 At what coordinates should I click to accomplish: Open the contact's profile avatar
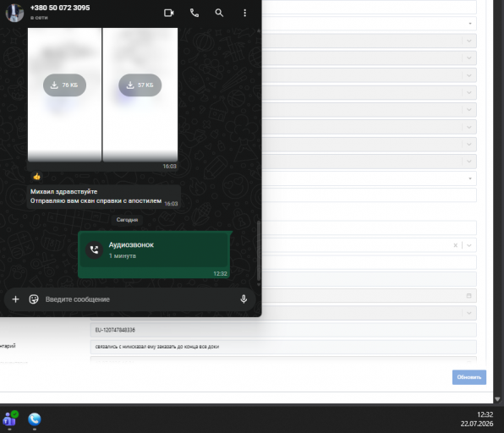(x=14, y=13)
